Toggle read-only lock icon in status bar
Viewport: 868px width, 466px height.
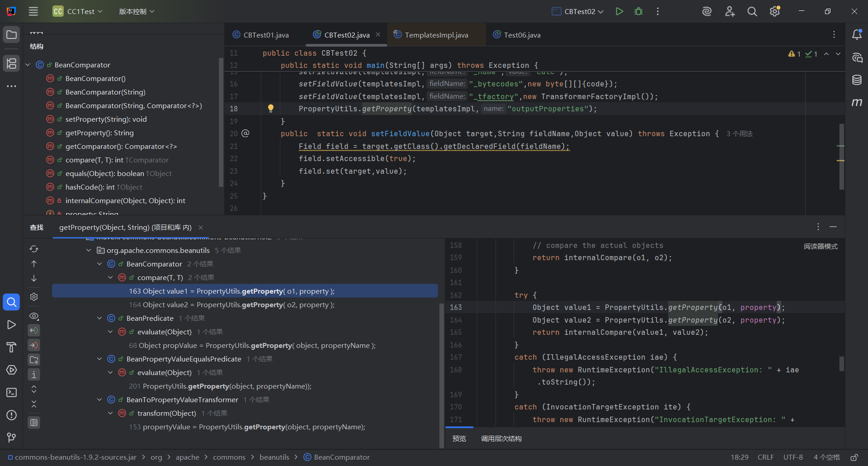coord(854,457)
